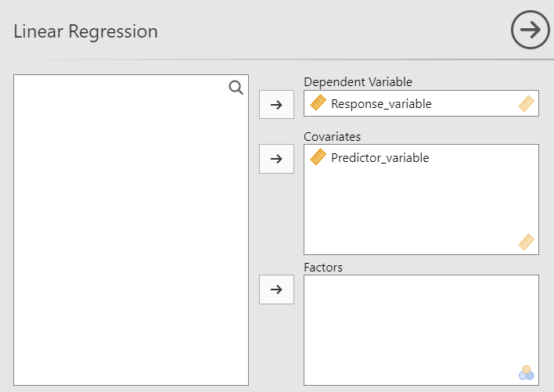This screenshot has height=392, width=554.
Task: Click the Linear Regression title text
Action: [x=86, y=31]
